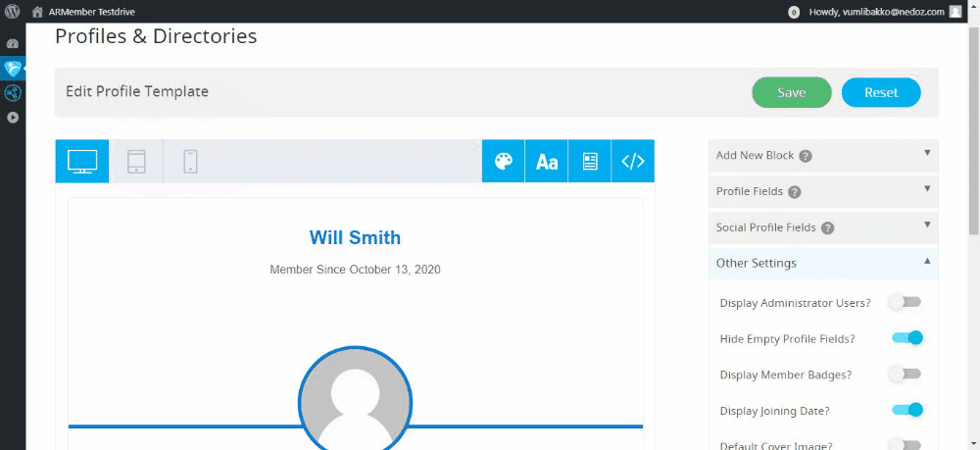
Task: Open the font settings (Aa) icon
Action: tap(546, 161)
